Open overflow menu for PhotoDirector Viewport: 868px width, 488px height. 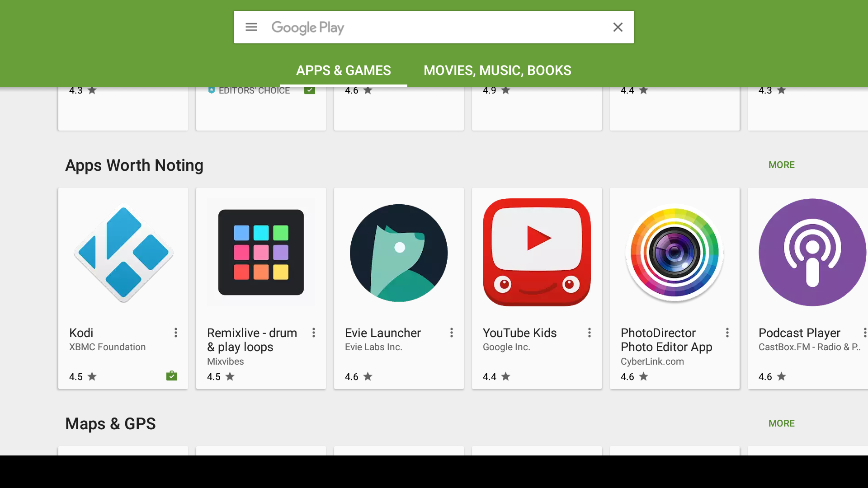coord(727,333)
